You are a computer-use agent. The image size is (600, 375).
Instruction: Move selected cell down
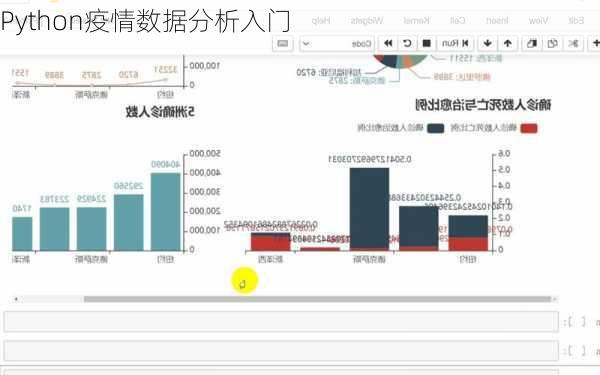488,43
